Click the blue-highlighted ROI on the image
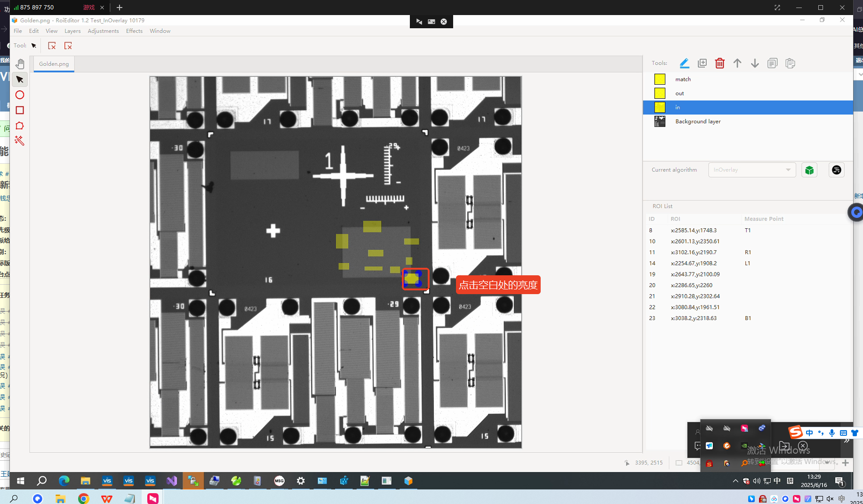The image size is (863, 504). click(x=413, y=279)
